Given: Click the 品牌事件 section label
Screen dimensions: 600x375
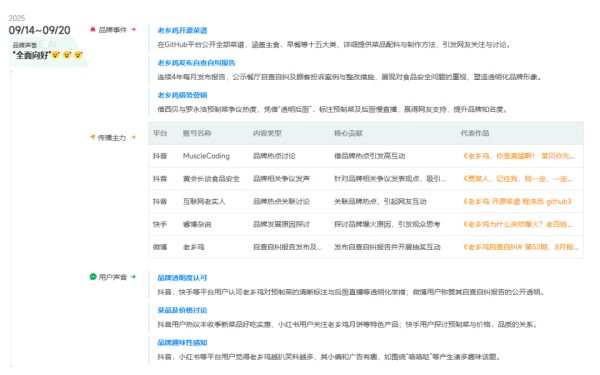Looking at the screenshot, I should click(112, 29).
